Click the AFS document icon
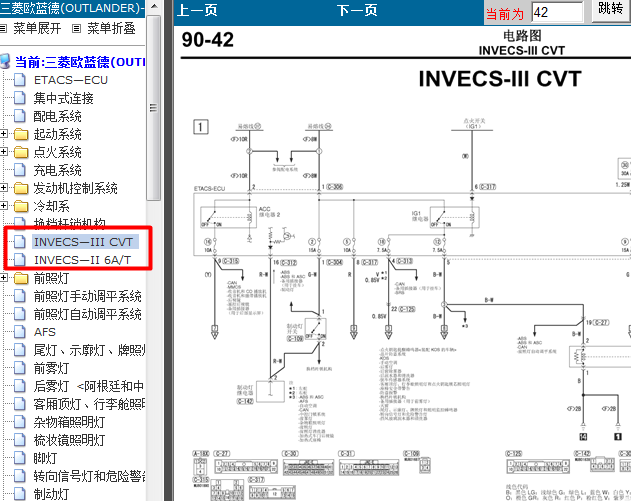Viewport: 631px width, 501px height. [20, 332]
